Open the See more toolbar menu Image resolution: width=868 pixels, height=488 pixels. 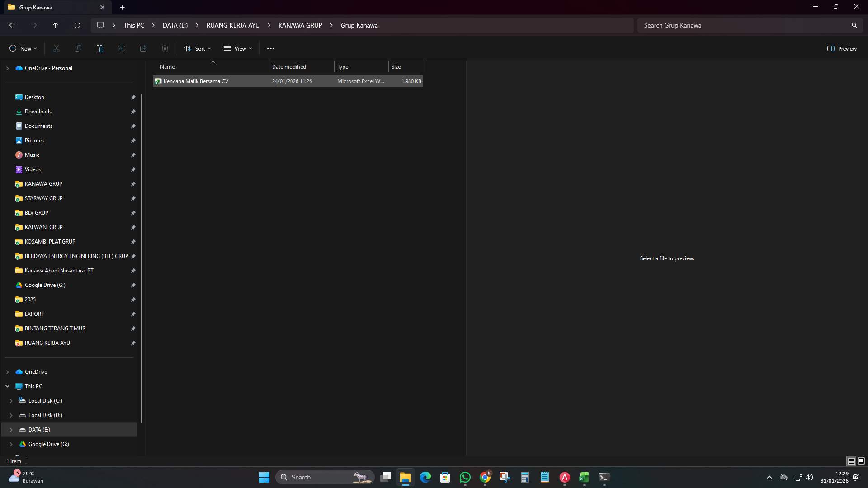point(271,48)
